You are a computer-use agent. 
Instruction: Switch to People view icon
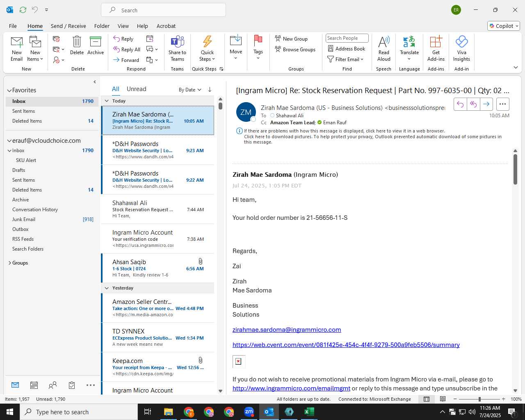[x=52, y=385]
